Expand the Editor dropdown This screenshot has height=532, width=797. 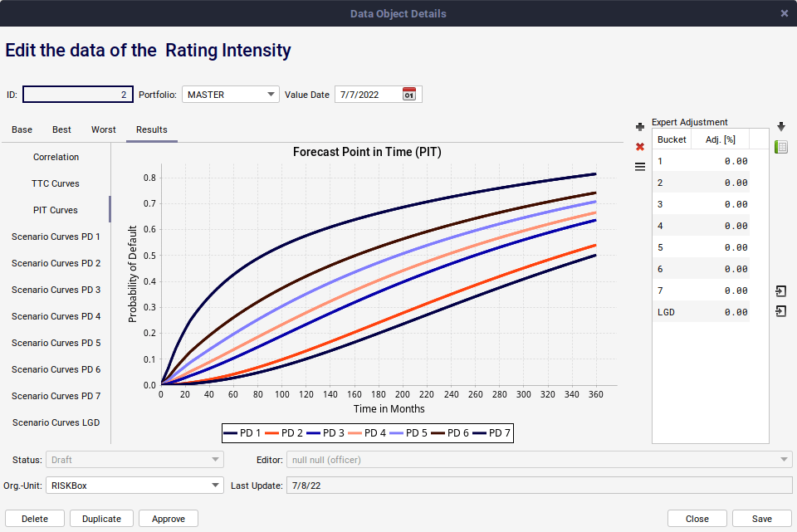point(785,459)
